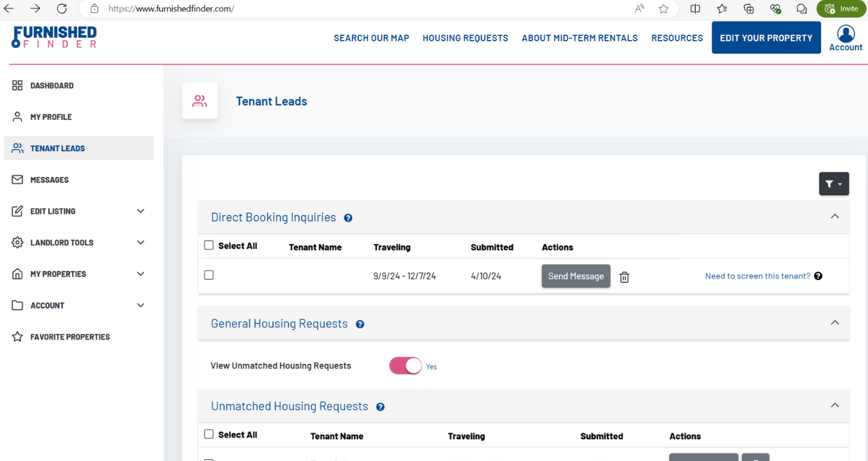The height and width of the screenshot is (461, 868).
Task: Expand Edit Listing sidebar menu
Action: click(x=140, y=212)
